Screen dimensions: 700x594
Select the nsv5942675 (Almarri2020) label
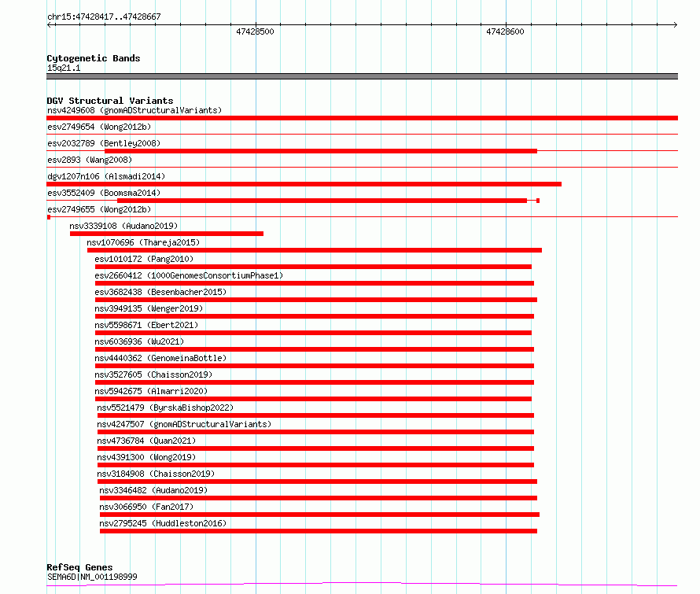[x=151, y=391]
